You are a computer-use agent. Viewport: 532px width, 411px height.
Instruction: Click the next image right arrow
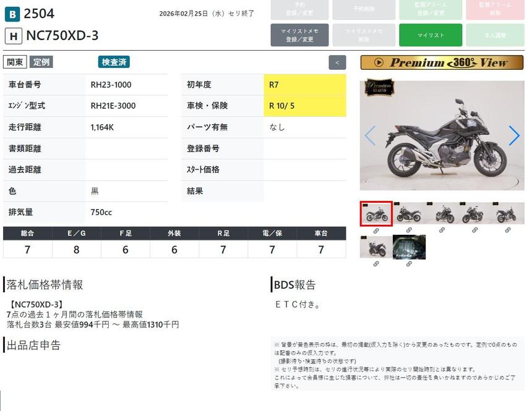(513, 135)
